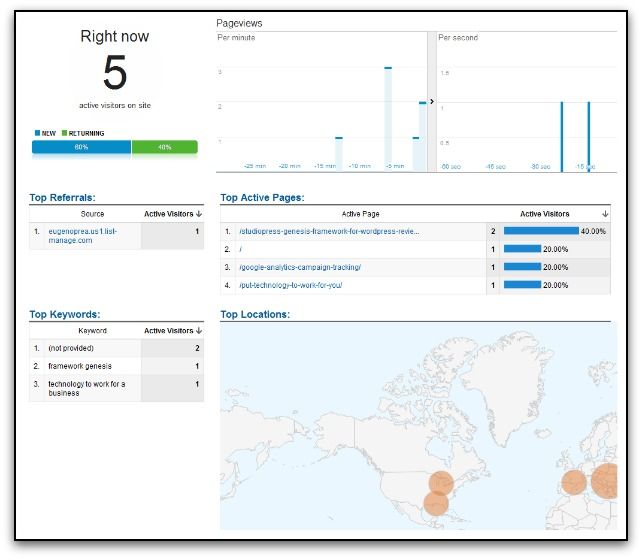Click the green RETURNING 40% visitors bar
Screen dimensions: 642x559
[x=165, y=147]
